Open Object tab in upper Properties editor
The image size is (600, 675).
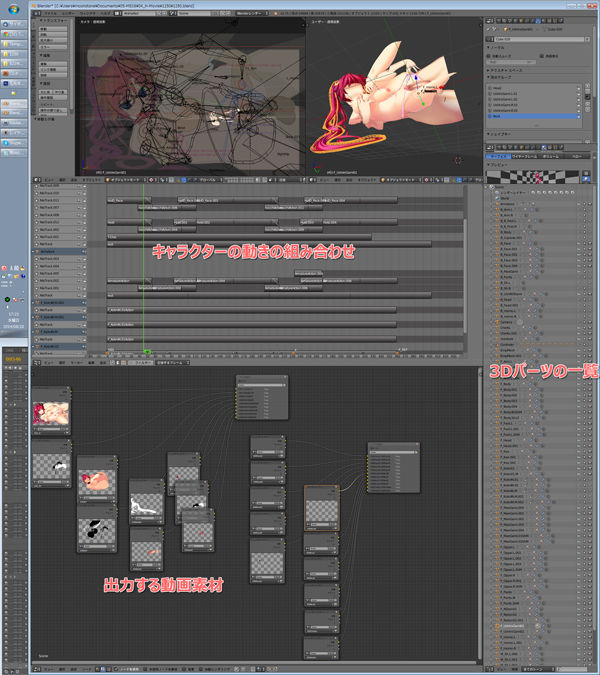click(521, 21)
